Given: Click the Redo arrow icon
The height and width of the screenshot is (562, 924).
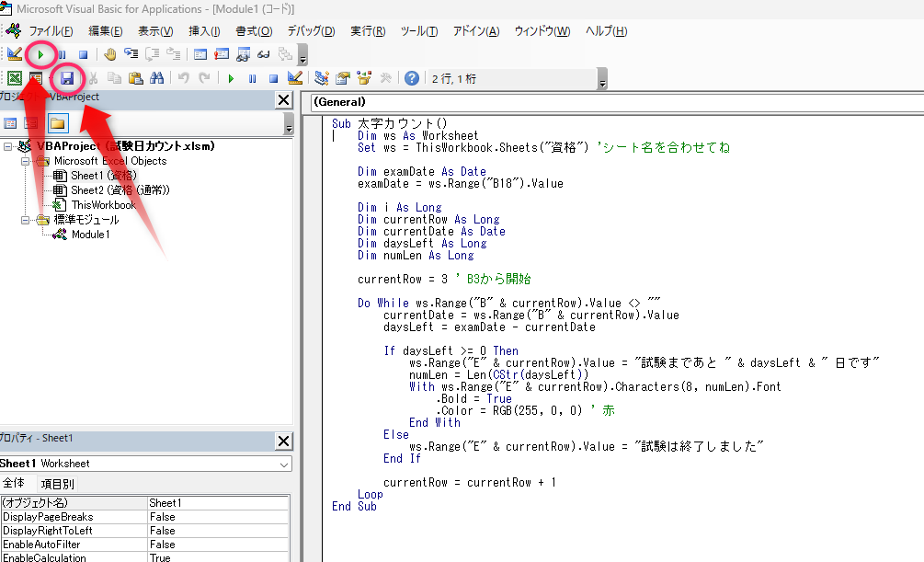Looking at the screenshot, I should (x=204, y=78).
